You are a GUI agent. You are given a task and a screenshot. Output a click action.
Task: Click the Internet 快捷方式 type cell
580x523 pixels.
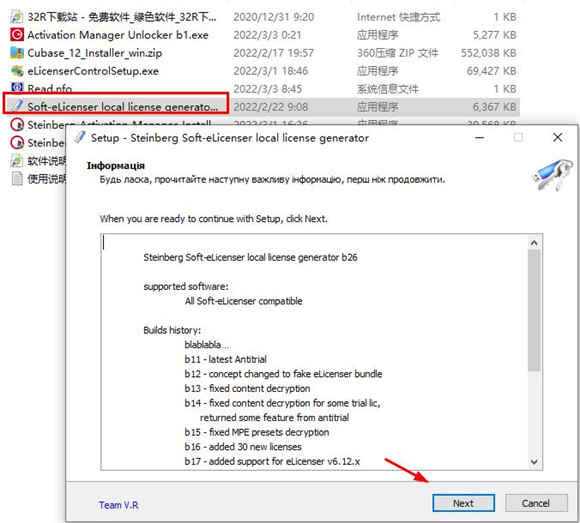tap(398, 17)
